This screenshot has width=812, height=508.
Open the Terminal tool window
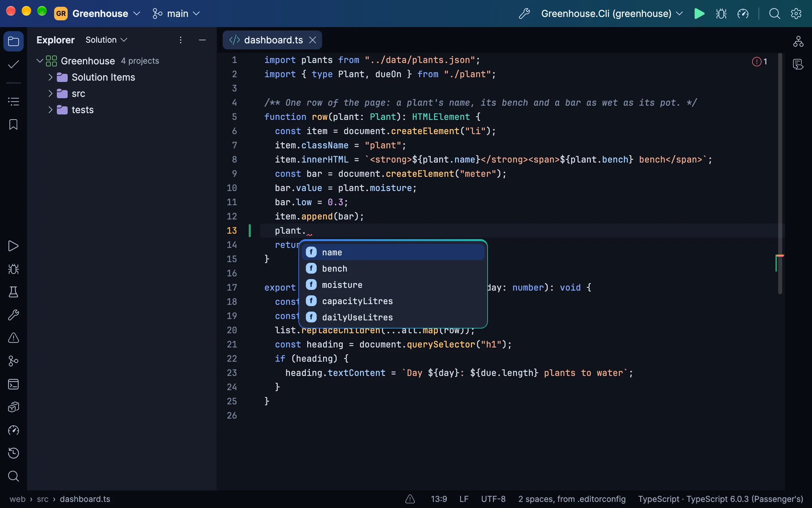pos(14,384)
